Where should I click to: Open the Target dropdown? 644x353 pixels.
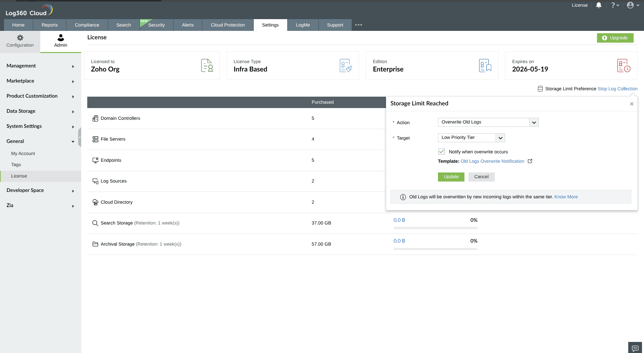pyautogui.click(x=471, y=138)
